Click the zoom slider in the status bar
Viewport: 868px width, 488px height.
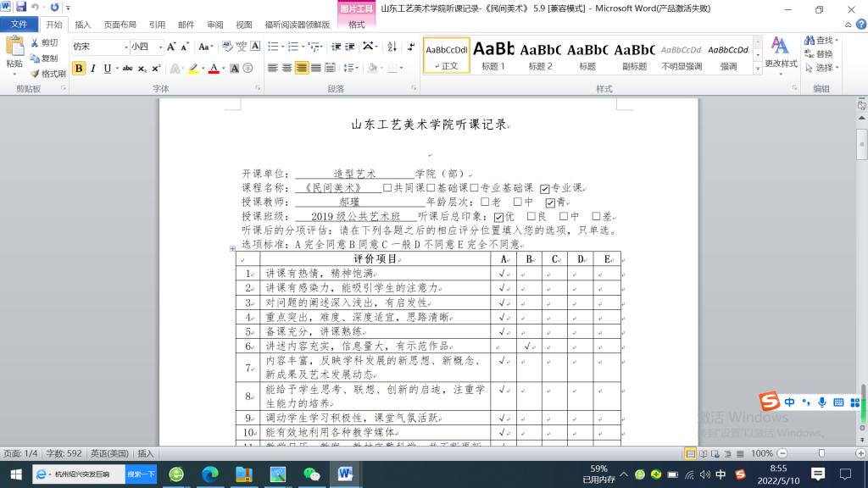[821, 454]
